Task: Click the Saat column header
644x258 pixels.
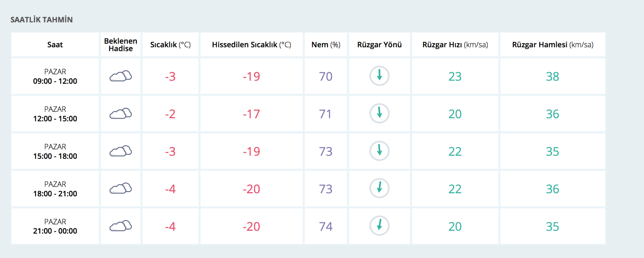Action: point(55,45)
